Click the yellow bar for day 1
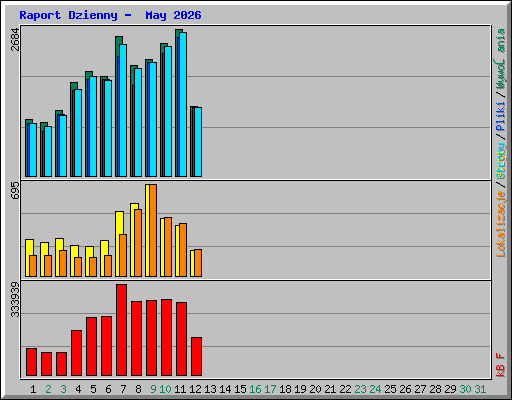Image resolution: width=512 pixels, height=400 pixels. pos(28,258)
